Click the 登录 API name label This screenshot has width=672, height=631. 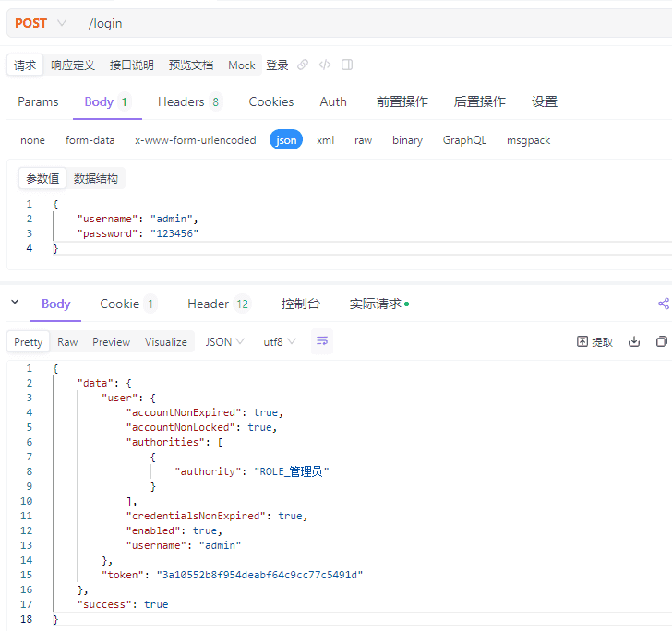[277, 65]
